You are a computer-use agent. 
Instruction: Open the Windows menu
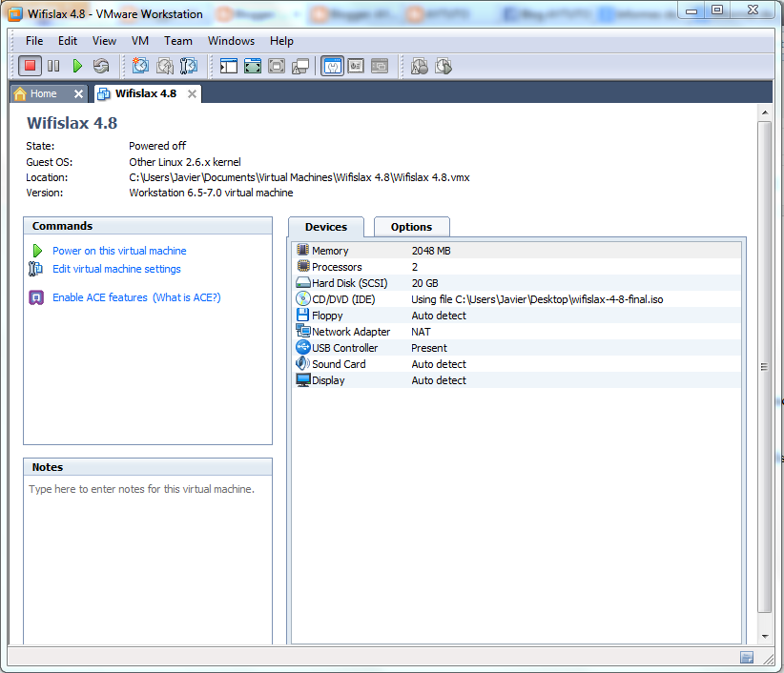point(231,41)
